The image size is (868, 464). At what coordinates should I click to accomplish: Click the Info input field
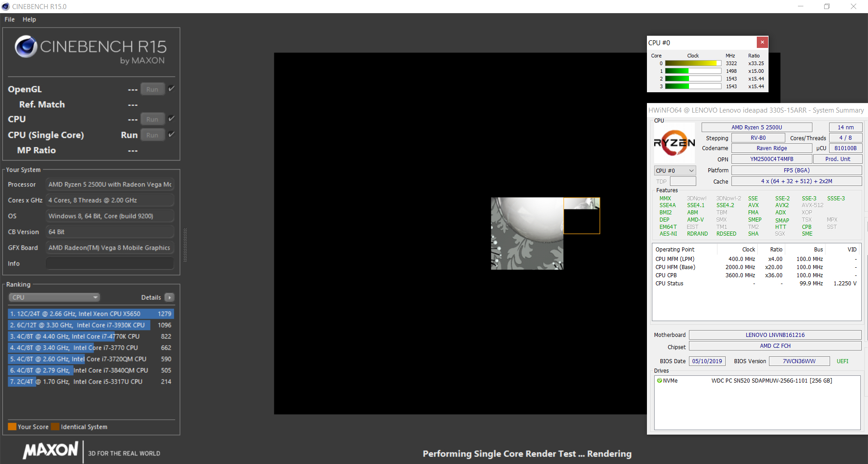click(x=110, y=263)
